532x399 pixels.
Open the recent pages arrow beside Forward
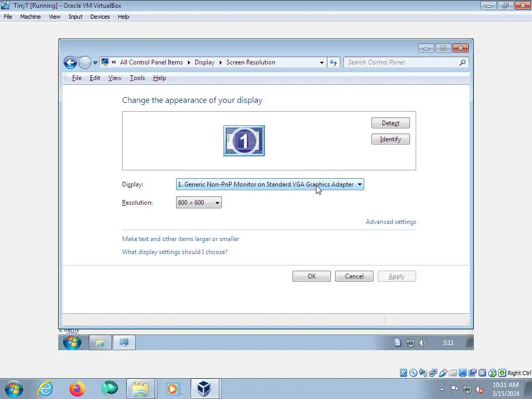pyautogui.click(x=96, y=63)
